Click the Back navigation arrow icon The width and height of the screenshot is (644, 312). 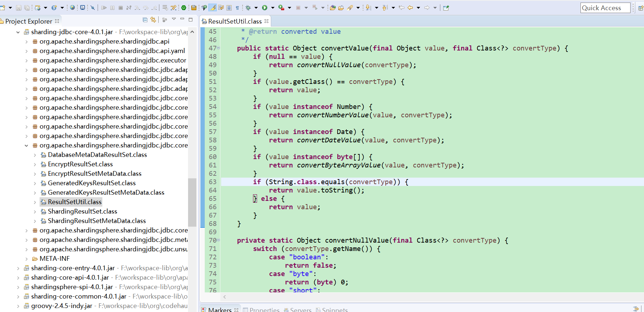[x=410, y=8]
